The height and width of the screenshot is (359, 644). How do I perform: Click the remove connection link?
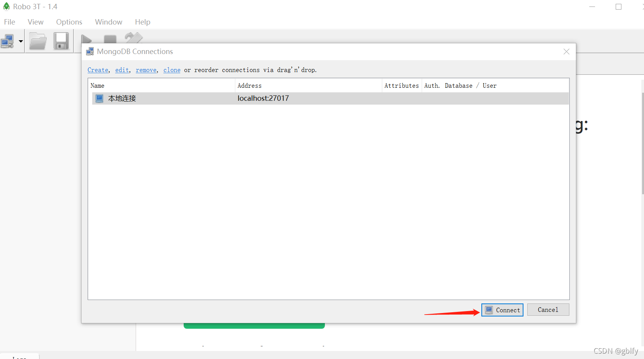click(146, 70)
